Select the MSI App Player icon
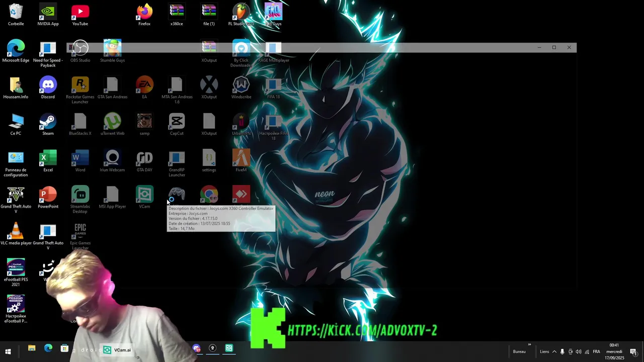The image size is (644, 362). (112, 198)
